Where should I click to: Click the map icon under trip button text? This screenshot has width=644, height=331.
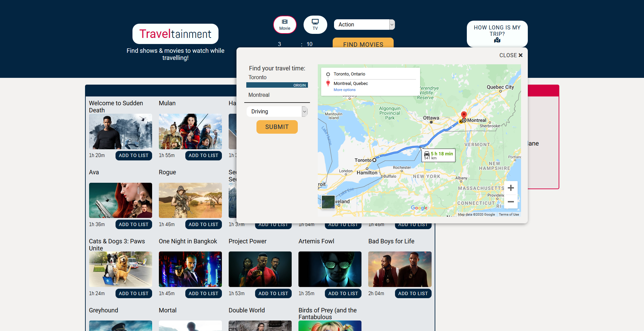point(497,40)
